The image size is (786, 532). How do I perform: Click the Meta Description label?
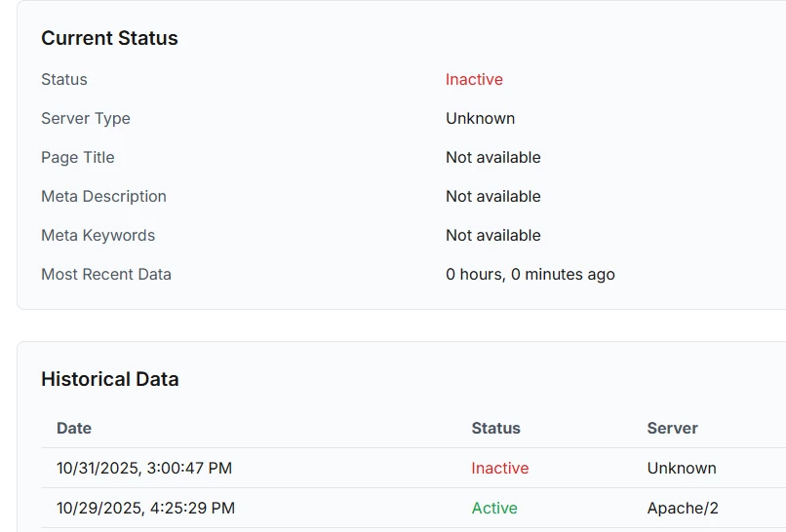[103, 197]
